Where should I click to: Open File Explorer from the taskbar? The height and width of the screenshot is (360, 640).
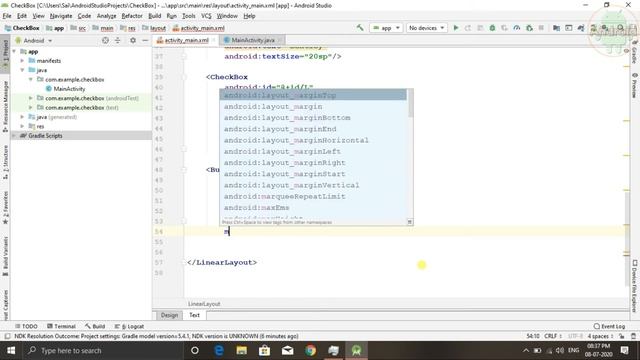242,350
